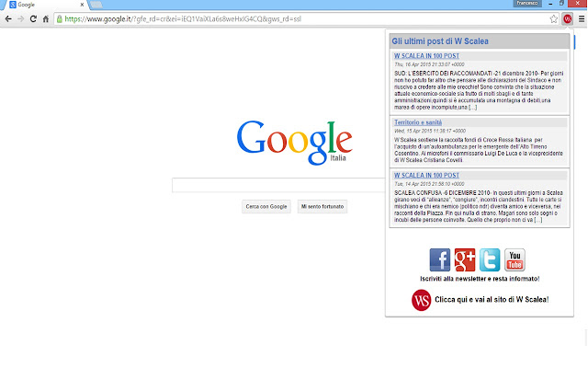Open the Chrome hamburger menu
Image resolution: width=588 pixels, height=368 pixels.
pyautogui.click(x=582, y=18)
